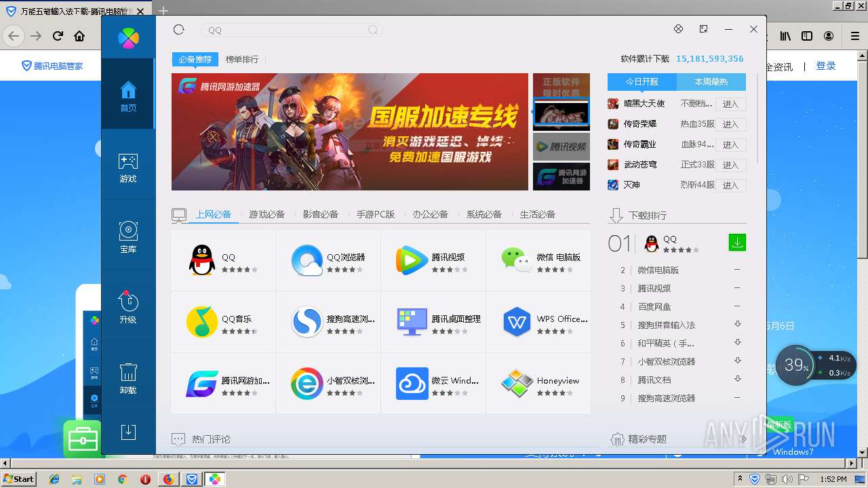Switch to the 必备推荐 tab
The height and width of the screenshot is (488, 868).
[195, 60]
